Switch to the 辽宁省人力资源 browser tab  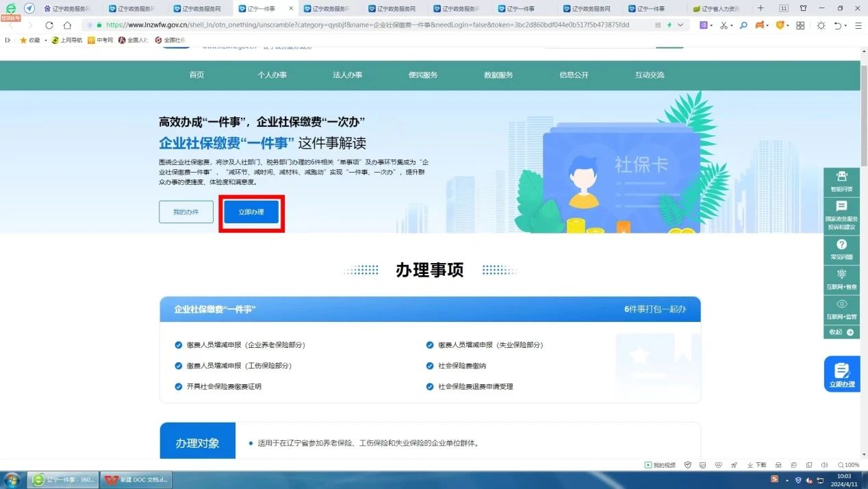point(716,9)
